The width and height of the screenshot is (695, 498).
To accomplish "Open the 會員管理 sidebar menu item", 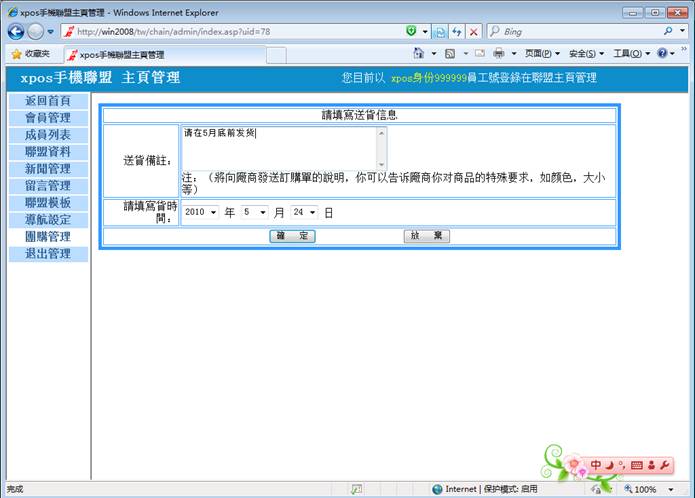I will point(47,118).
